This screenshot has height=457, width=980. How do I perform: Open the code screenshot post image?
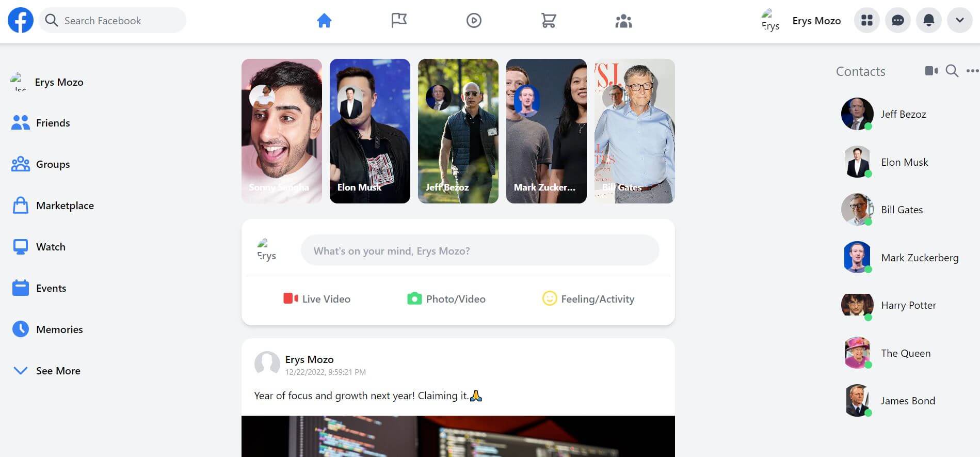pyautogui.click(x=458, y=436)
